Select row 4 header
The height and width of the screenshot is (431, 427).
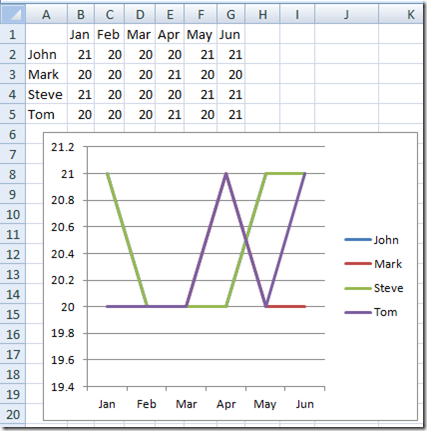click(x=13, y=94)
